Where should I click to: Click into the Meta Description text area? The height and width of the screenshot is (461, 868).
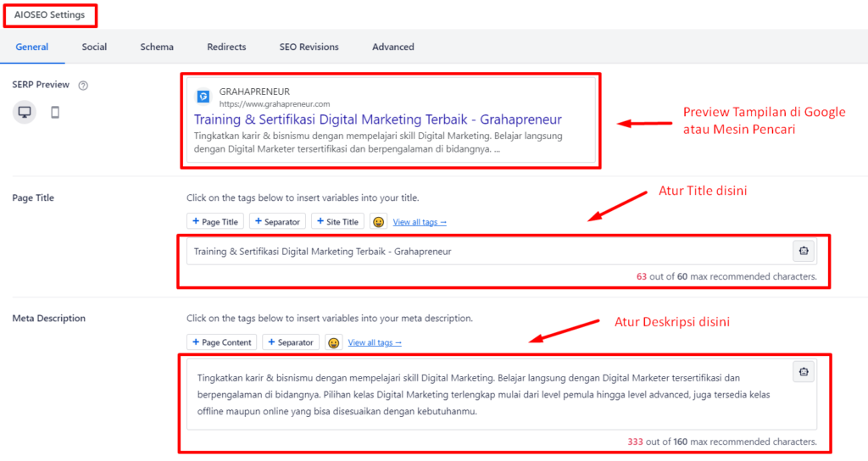502,395
